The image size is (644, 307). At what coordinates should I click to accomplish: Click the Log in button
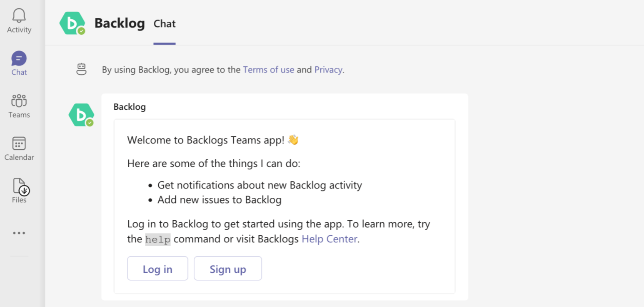pos(157,268)
